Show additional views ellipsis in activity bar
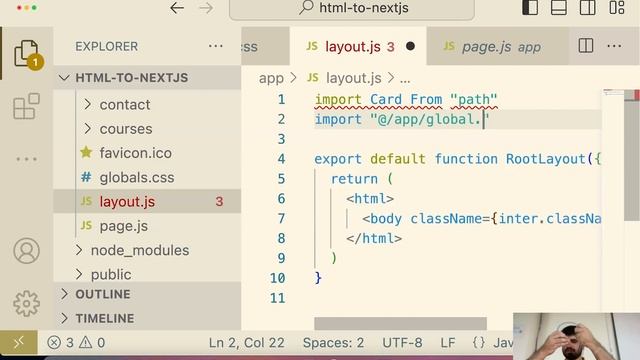640x360 pixels. 27,159
